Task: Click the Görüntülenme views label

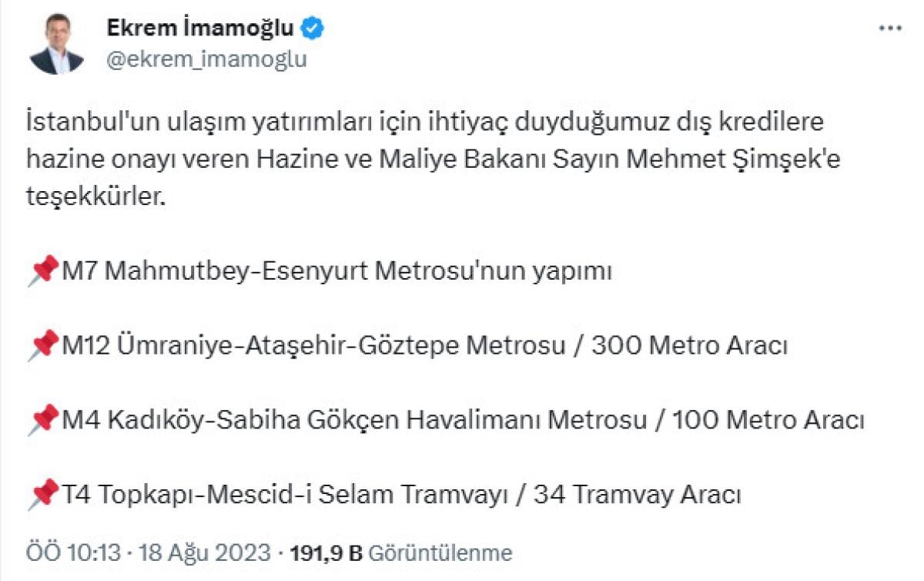Action: point(440,552)
